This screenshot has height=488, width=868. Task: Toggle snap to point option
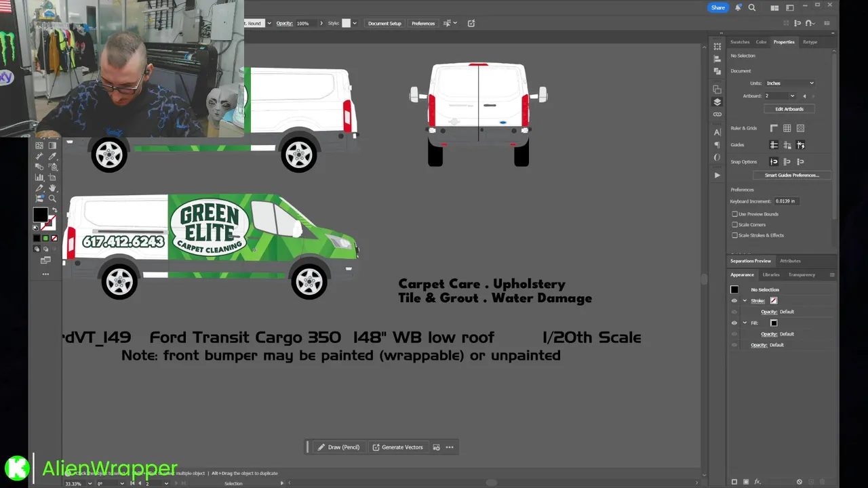click(x=774, y=161)
